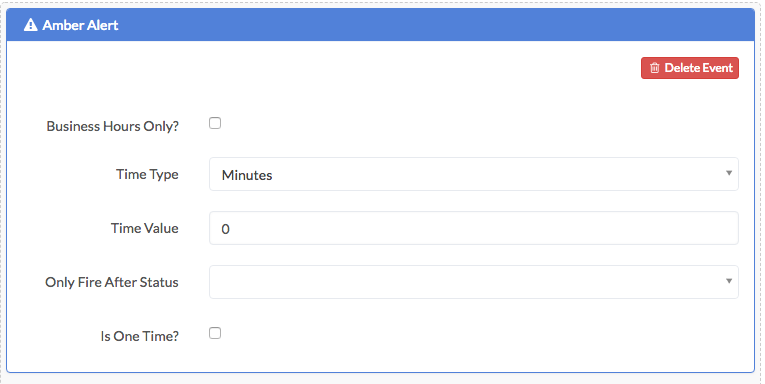
Task: Click the selected "Minutes" value
Action: pos(247,175)
